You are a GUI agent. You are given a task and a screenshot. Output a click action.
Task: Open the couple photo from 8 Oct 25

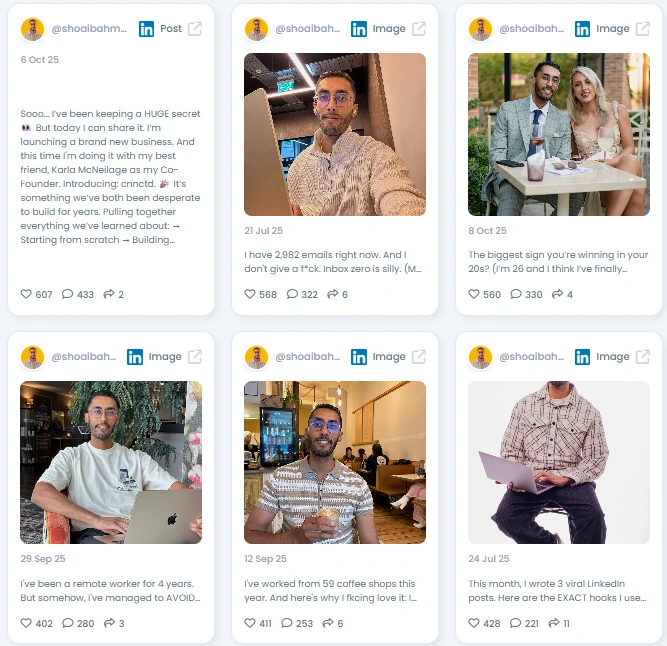point(559,134)
